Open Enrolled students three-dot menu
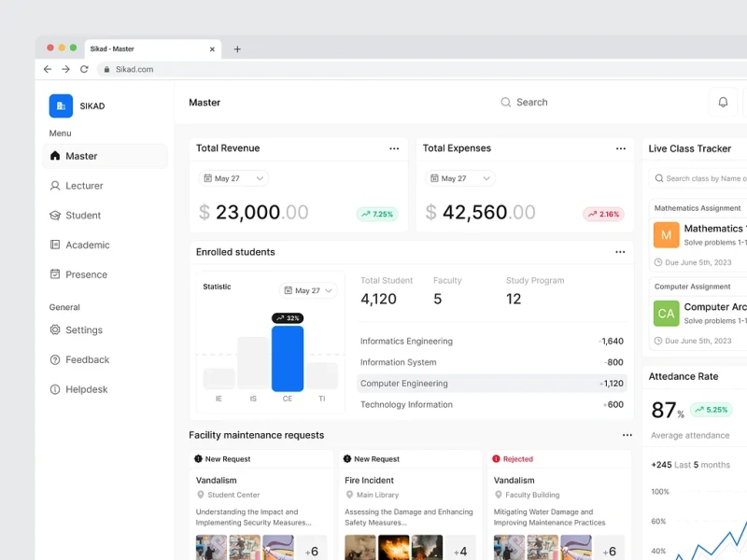747x560 pixels. click(x=620, y=252)
